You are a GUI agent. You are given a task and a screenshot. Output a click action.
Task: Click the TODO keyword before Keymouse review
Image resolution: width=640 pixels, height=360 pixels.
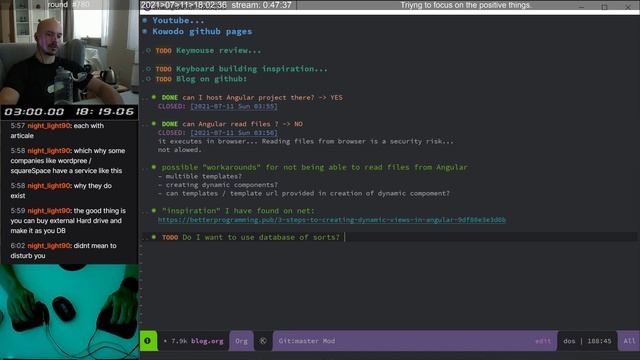tap(163, 51)
